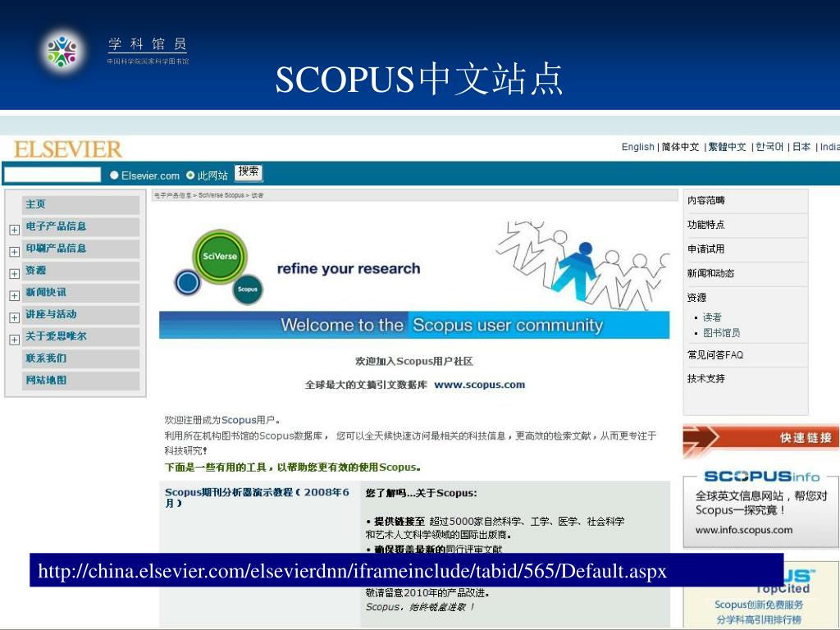The width and height of the screenshot is (840, 630).
Task: Expand the 电子产品信息 menu item
Action: point(15,230)
